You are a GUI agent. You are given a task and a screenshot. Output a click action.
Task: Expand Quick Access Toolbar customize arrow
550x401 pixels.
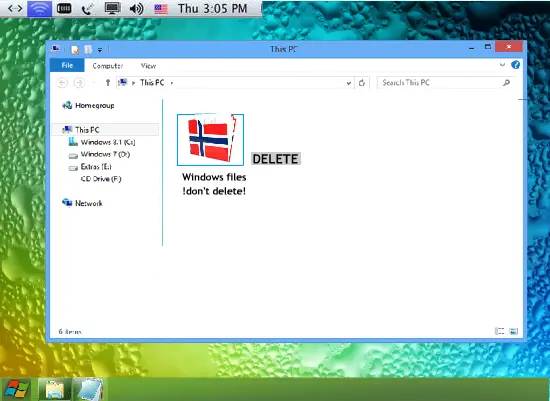[100, 50]
